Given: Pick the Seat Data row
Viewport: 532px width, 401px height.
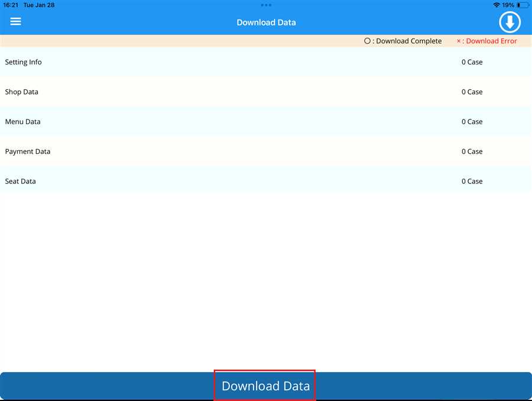Looking at the screenshot, I should pyautogui.click(x=21, y=181).
